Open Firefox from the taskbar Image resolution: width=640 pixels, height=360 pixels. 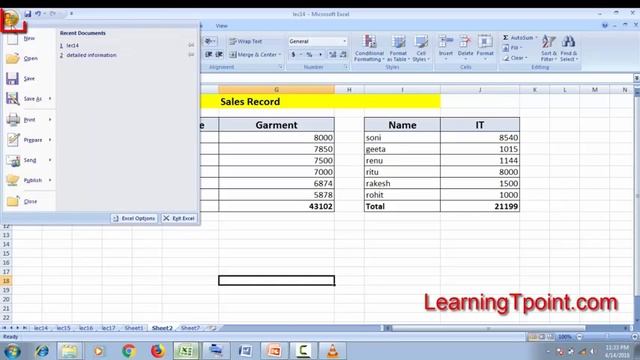(158, 351)
